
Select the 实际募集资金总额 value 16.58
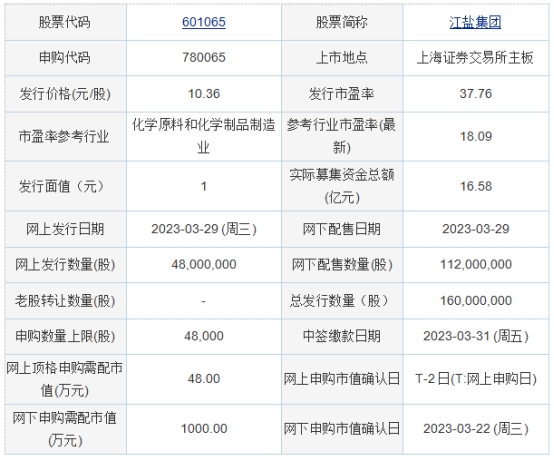476,186
